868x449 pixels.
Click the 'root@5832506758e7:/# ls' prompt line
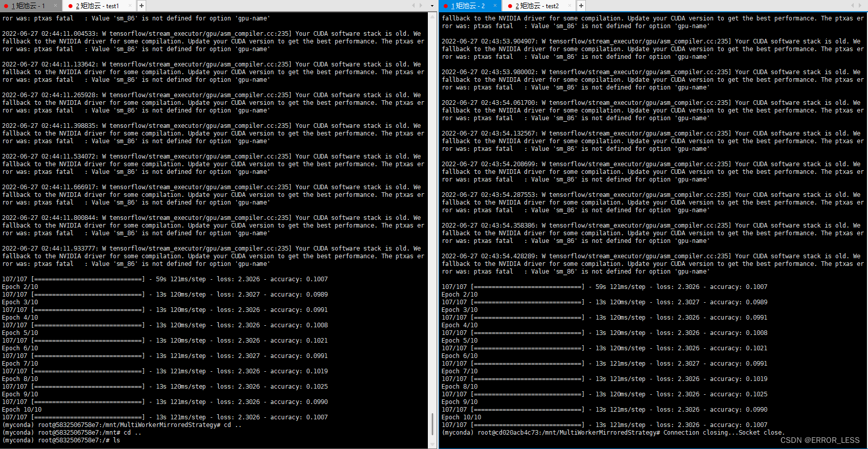tap(79, 440)
